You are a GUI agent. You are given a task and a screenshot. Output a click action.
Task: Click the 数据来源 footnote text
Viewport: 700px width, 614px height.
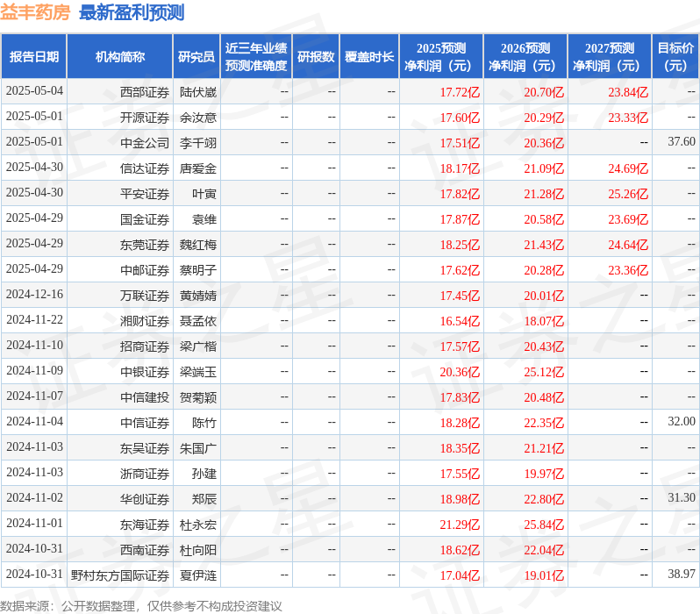tap(141, 606)
